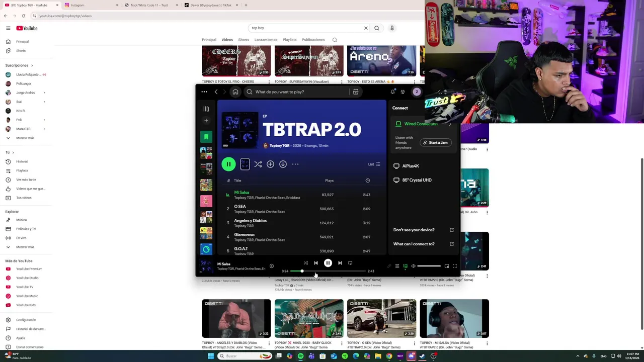
Task: Expand subscriptions with 'Mostrar más'
Action: pyautogui.click(x=25, y=138)
